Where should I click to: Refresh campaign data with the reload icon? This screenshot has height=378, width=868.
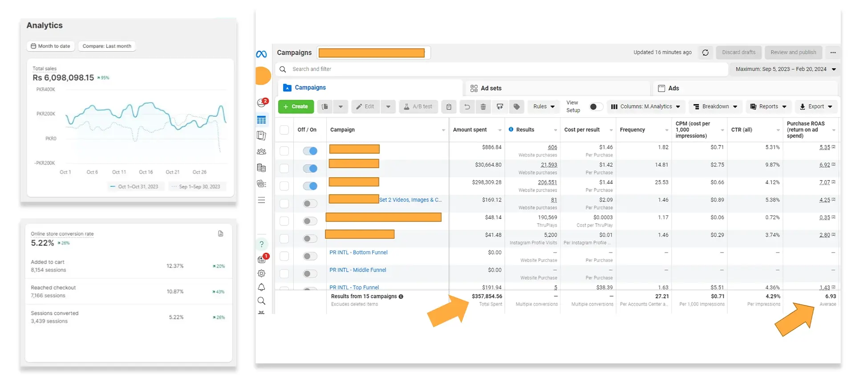(x=705, y=52)
